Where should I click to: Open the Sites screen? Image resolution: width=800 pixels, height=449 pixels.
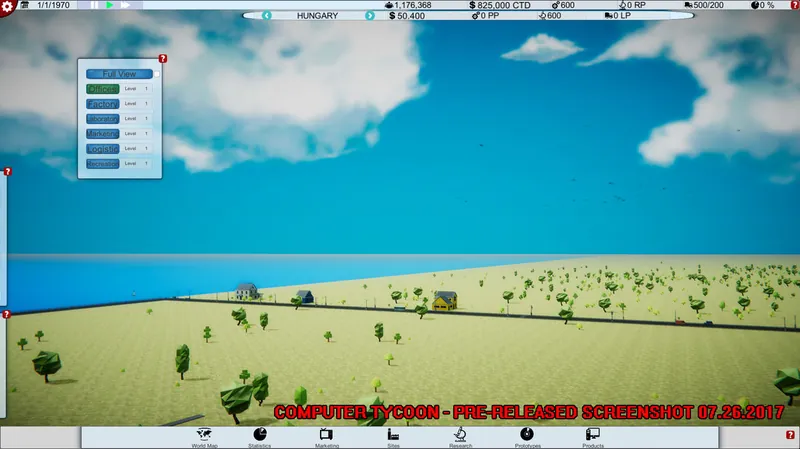pos(393,437)
